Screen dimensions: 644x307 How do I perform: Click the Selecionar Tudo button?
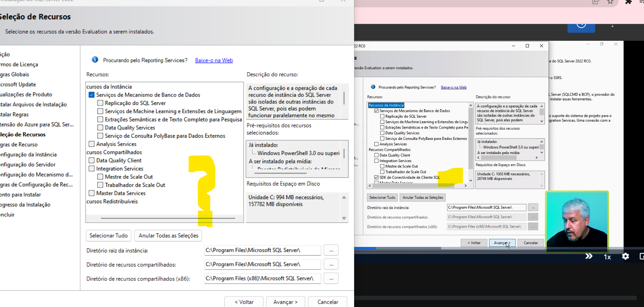pyautogui.click(x=109, y=236)
